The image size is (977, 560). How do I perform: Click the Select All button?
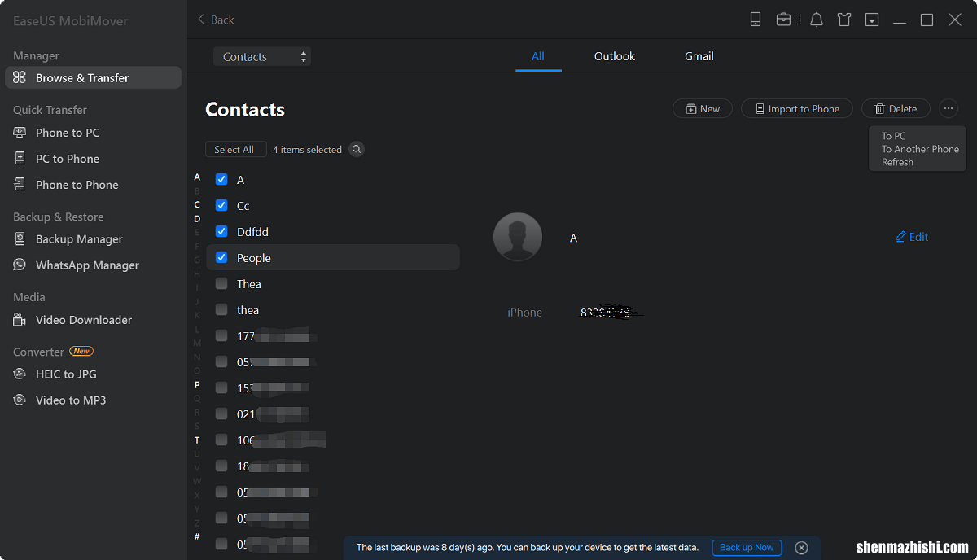(x=234, y=150)
